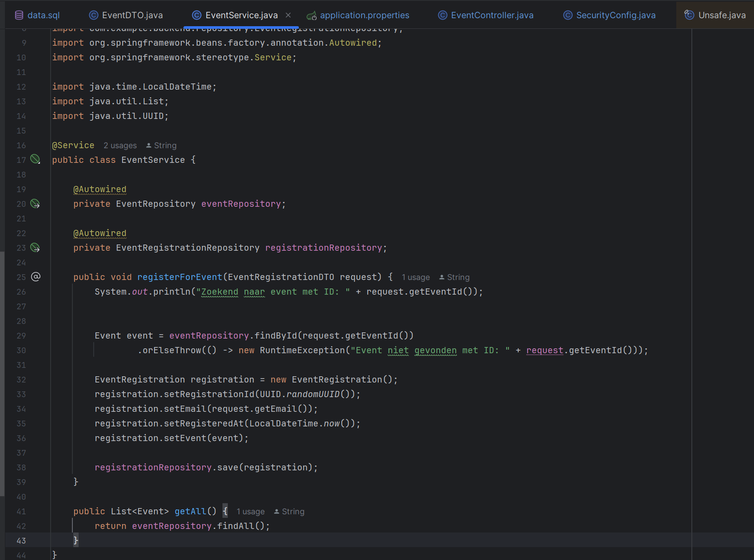Click the registerForEvent method name
Screen dimensions: 754x560
(179, 277)
